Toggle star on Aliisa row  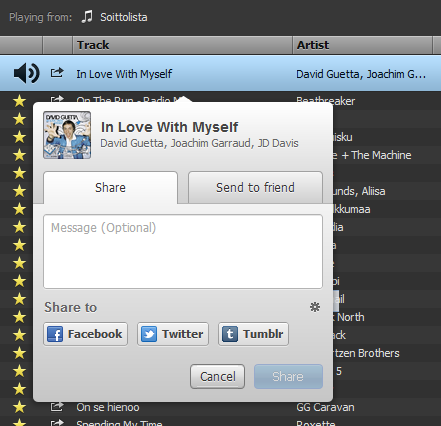[x=19, y=191]
